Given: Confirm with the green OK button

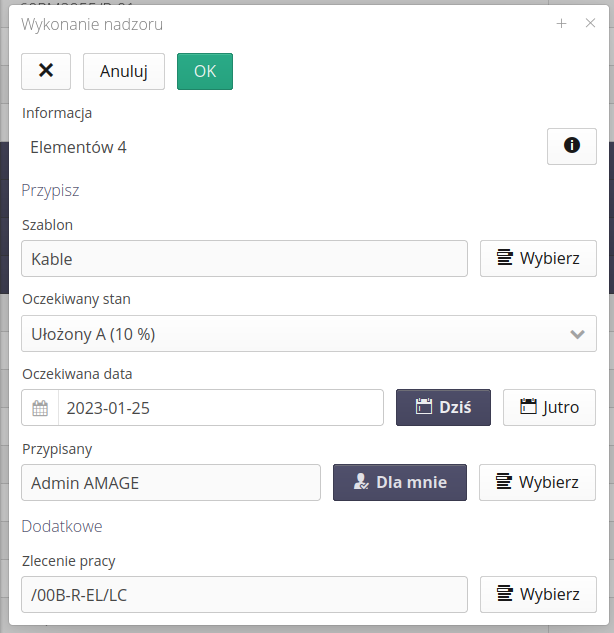Looking at the screenshot, I should click(204, 71).
